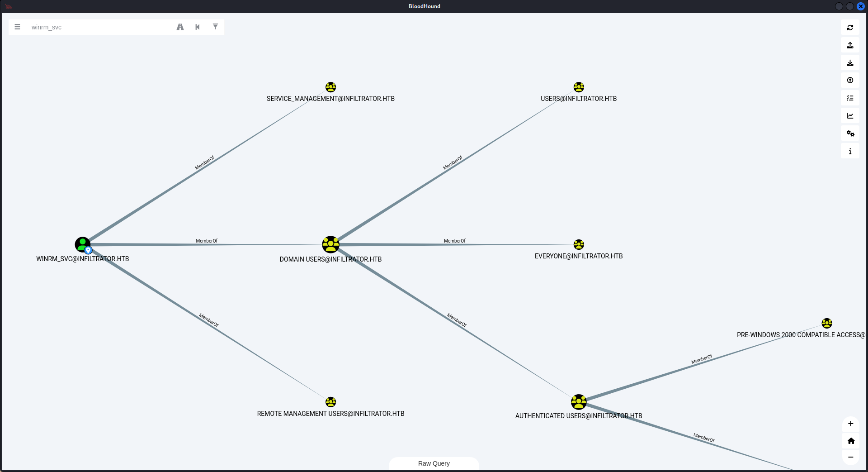Screen dimensions: 868x472
Task: Zoom out with the minus button
Action: point(850,457)
